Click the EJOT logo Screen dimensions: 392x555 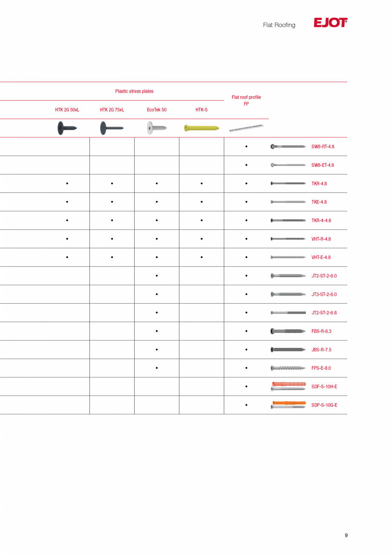point(330,23)
